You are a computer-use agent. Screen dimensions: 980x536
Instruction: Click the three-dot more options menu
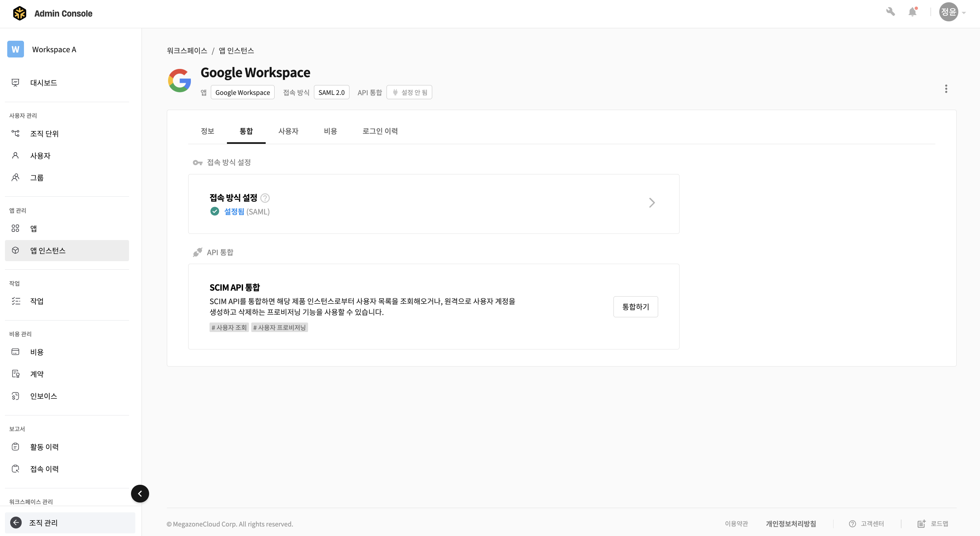point(946,89)
